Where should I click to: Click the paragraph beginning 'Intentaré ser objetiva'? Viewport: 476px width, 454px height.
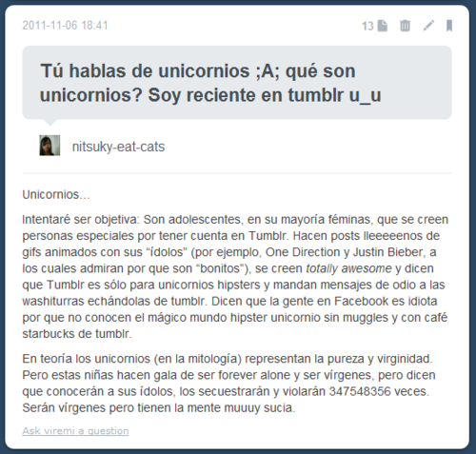(235, 276)
